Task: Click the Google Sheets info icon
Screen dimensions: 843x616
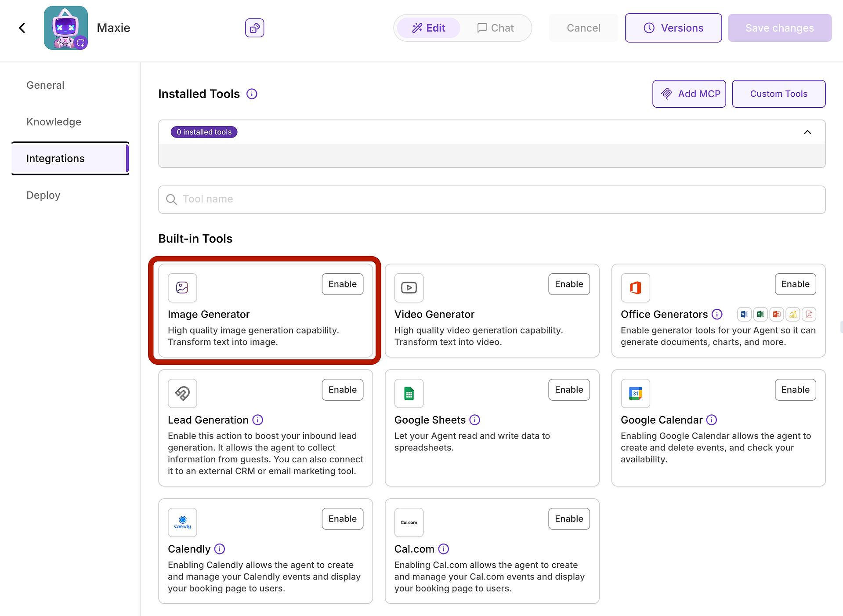Action: (475, 420)
